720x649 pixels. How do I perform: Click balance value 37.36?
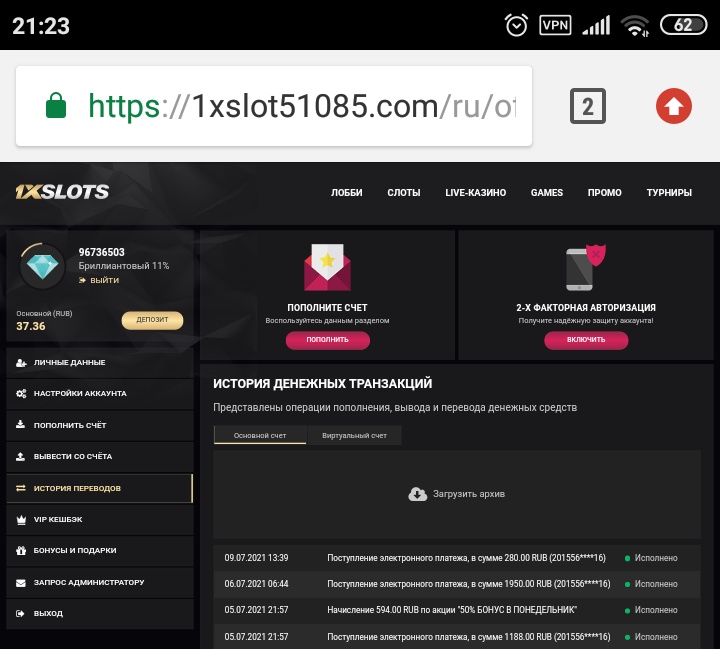[31, 326]
